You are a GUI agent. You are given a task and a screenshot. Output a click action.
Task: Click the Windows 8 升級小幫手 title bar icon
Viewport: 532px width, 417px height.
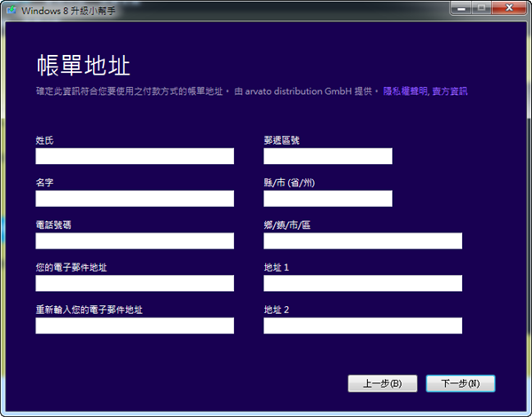click(x=12, y=10)
